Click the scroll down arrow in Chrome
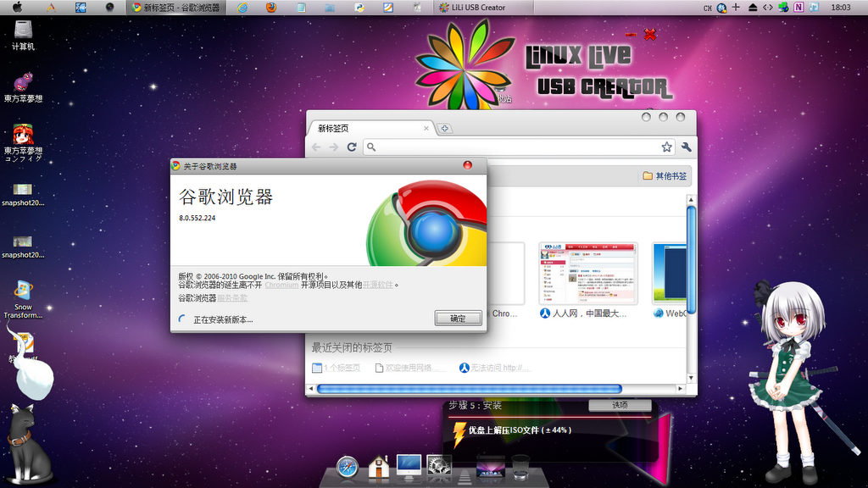 691,378
